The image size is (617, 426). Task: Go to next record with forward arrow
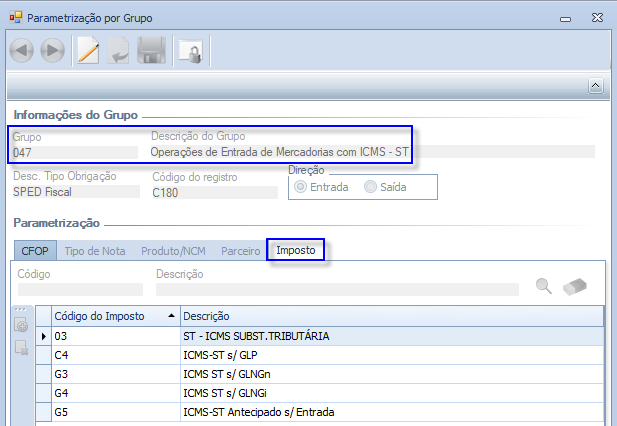pos(52,50)
